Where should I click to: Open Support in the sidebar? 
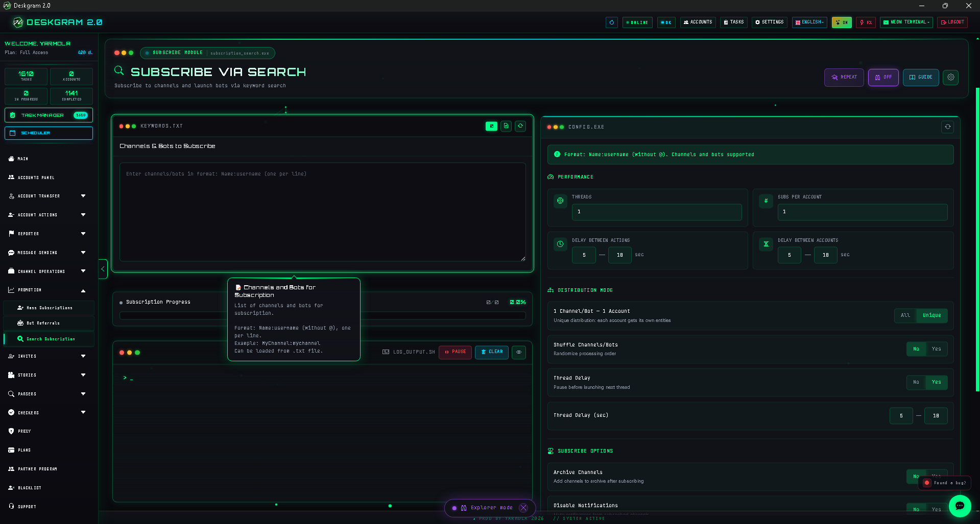coord(49,507)
